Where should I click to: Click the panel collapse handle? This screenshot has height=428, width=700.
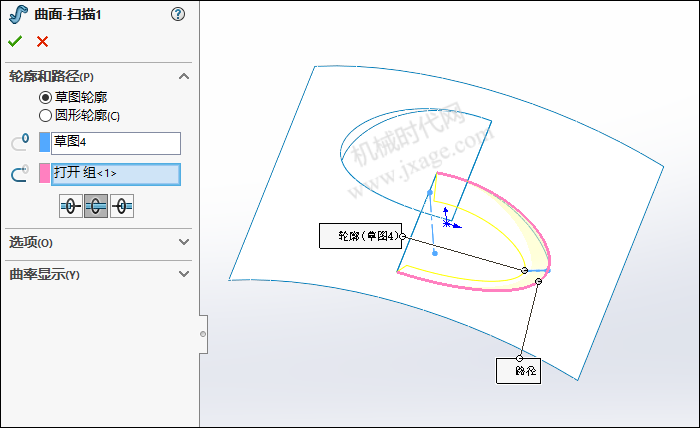pos(204,334)
